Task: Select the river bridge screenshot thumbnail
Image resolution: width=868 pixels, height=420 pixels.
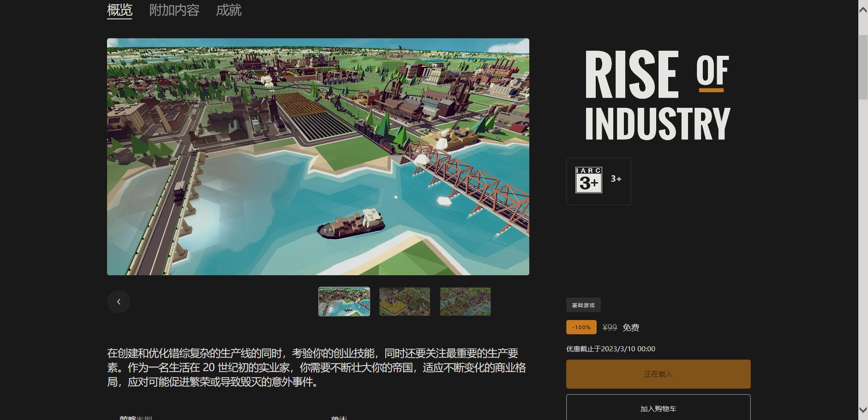Action: pos(344,302)
